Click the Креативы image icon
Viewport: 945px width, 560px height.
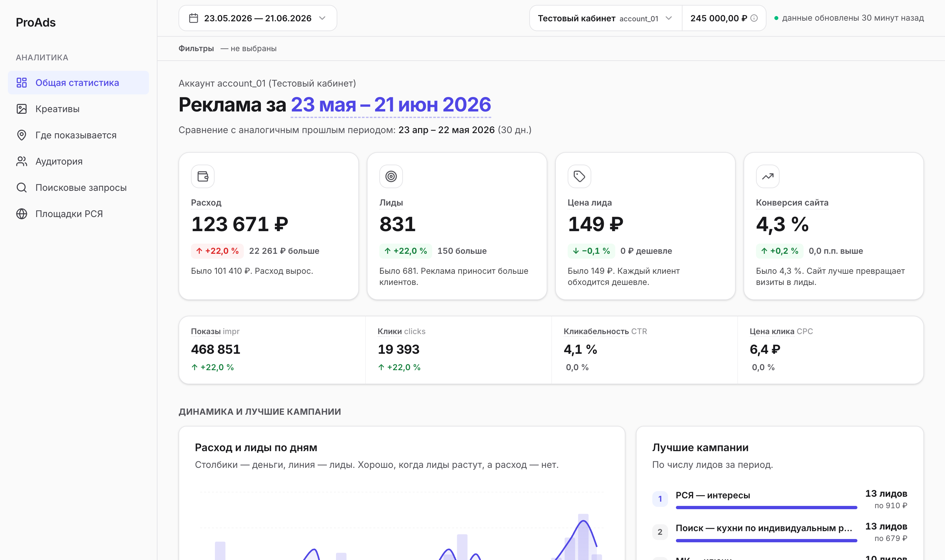click(22, 109)
